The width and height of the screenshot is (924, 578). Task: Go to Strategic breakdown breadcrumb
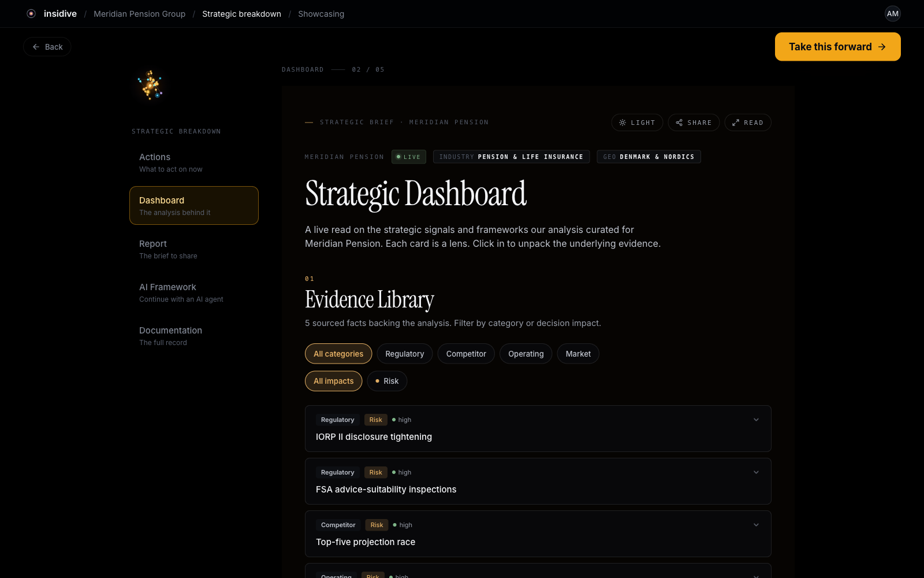coord(241,14)
